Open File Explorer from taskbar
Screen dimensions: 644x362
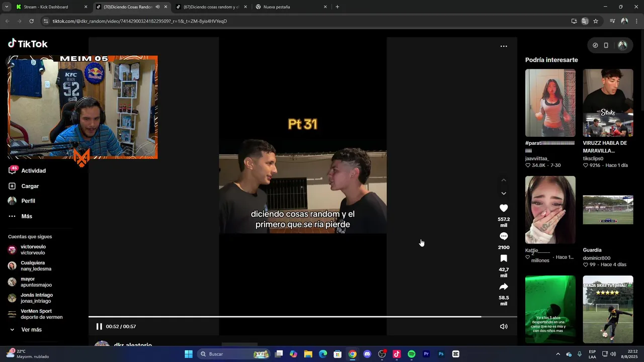tap(308, 354)
